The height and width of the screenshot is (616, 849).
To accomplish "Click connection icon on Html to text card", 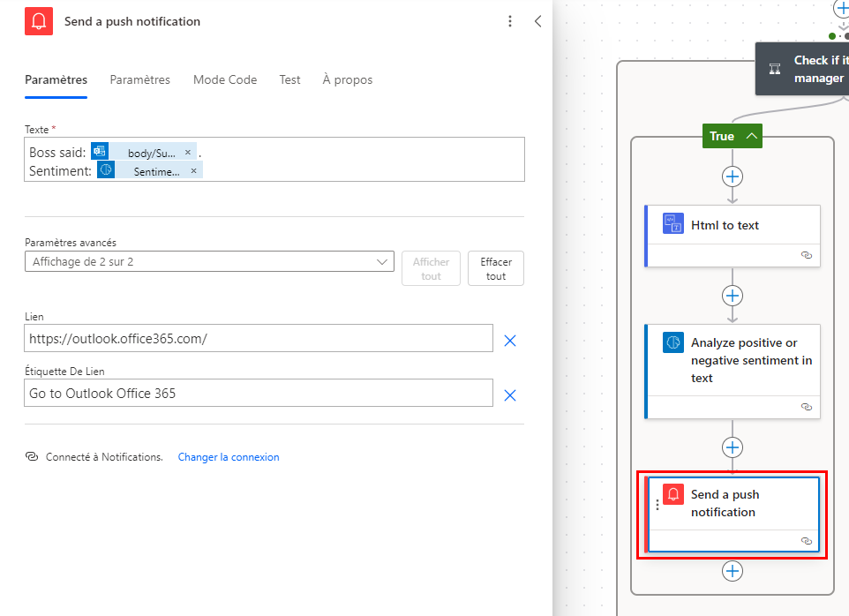I will 807,255.
